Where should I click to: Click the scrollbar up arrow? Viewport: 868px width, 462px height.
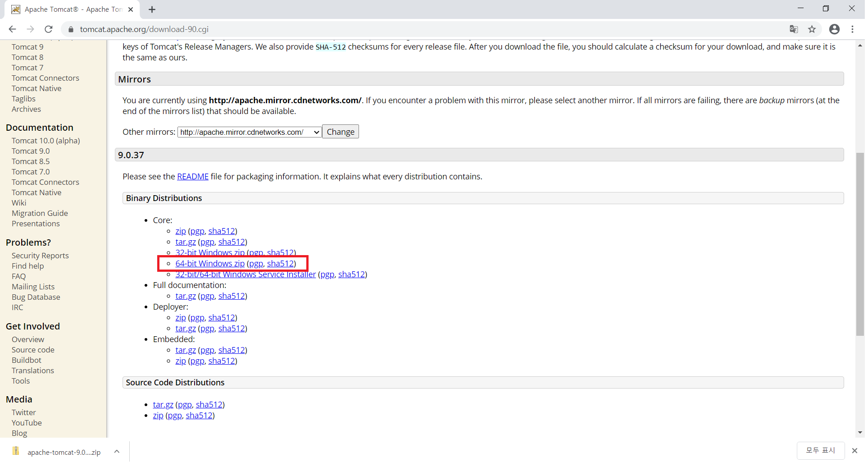(860, 46)
